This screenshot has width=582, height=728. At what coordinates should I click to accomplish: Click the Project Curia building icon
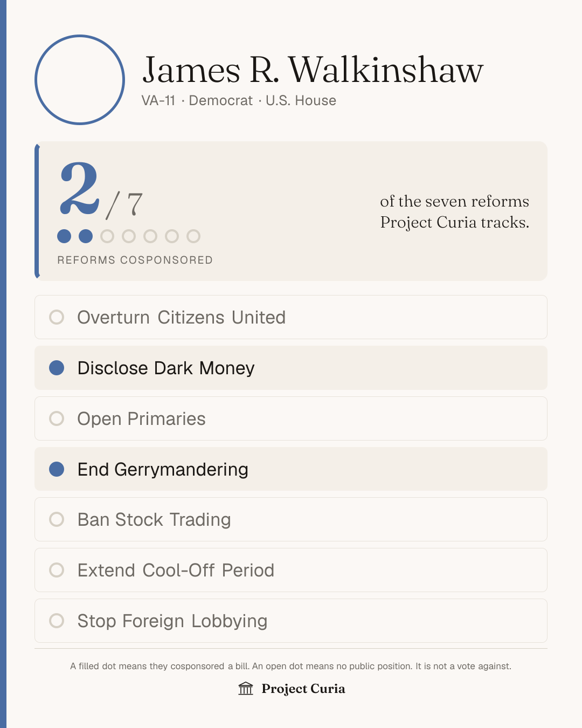(x=246, y=689)
